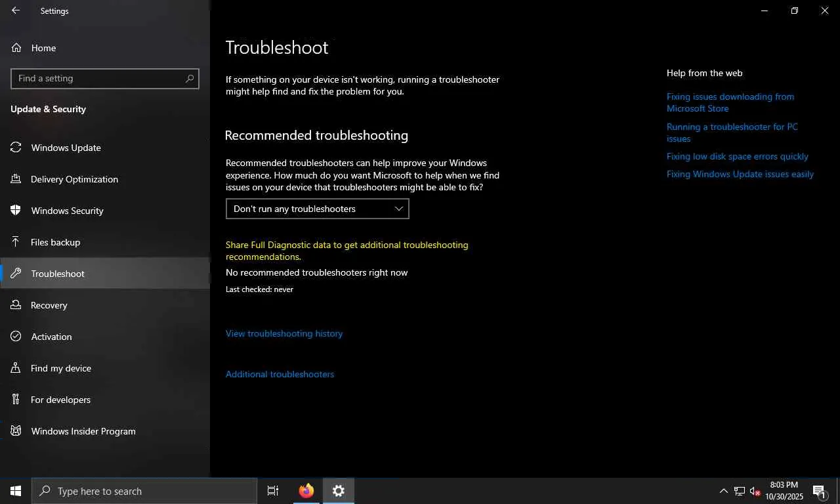The height and width of the screenshot is (504, 840).
Task: Show hidden system tray icons
Action: click(x=723, y=491)
